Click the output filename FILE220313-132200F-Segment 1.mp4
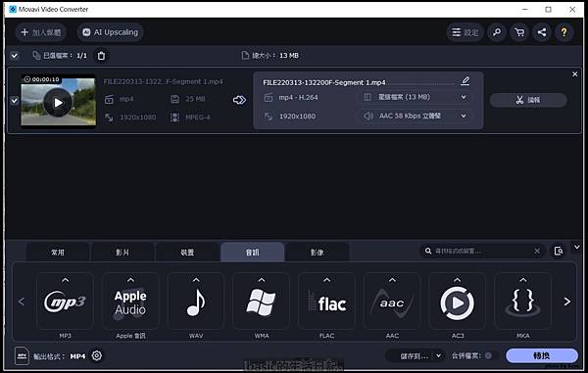Image resolution: width=588 pixels, height=373 pixels. pyautogui.click(x=324, y=83)
